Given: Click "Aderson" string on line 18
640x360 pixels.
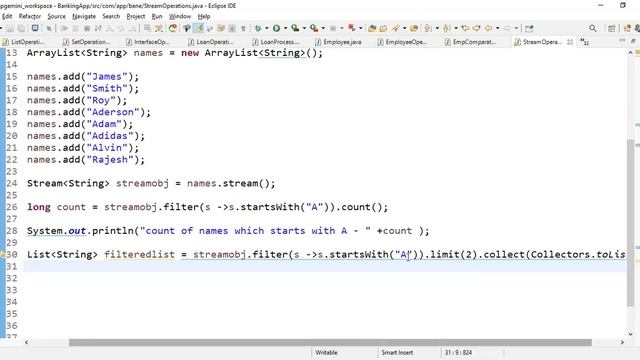Looking at the screenshot, I should (113, 112).
